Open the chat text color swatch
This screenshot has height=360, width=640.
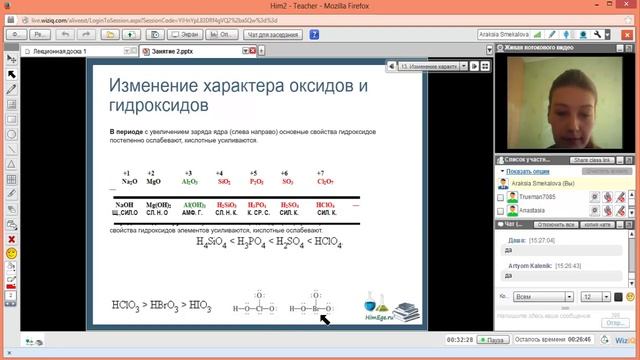[618, 297]
